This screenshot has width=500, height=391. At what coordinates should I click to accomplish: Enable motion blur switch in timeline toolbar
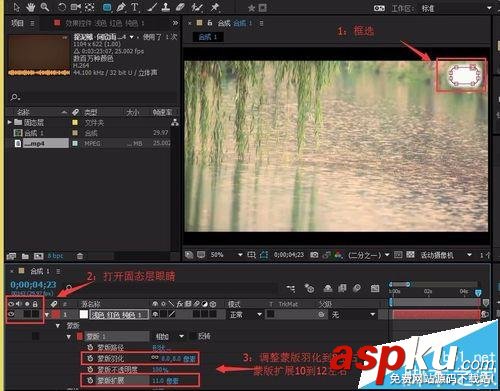[357, 288]
